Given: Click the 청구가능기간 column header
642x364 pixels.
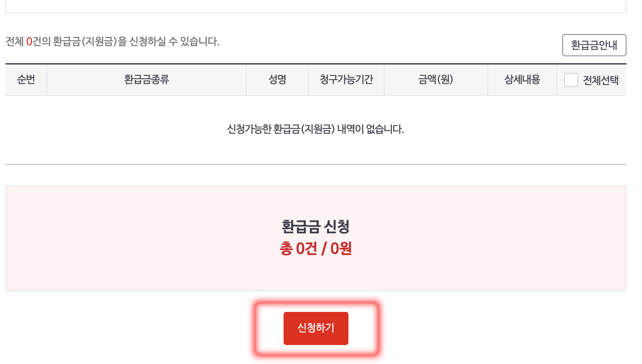Looking at the screenshot, I should point(346,80).
